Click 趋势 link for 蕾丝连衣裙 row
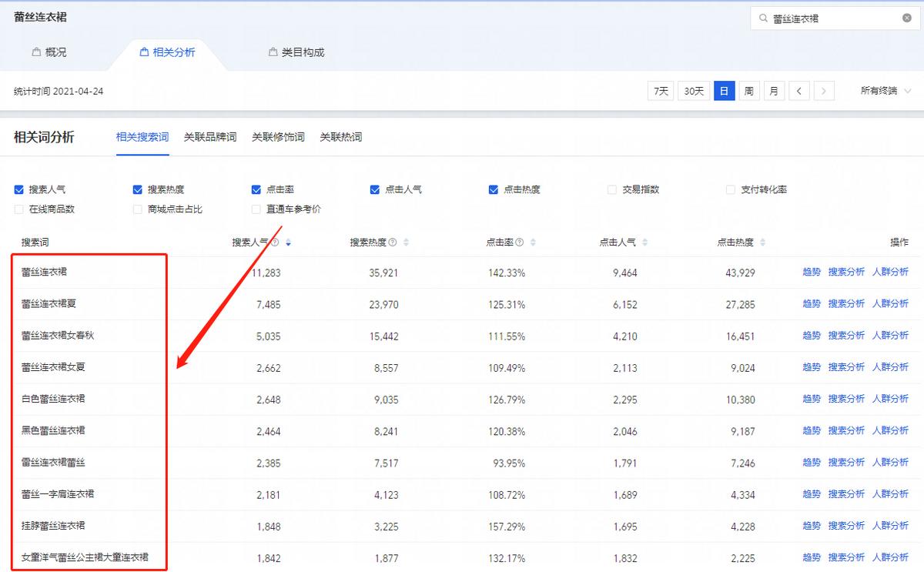This screenshot has height=572, width=924. click(x=812, y=272)
